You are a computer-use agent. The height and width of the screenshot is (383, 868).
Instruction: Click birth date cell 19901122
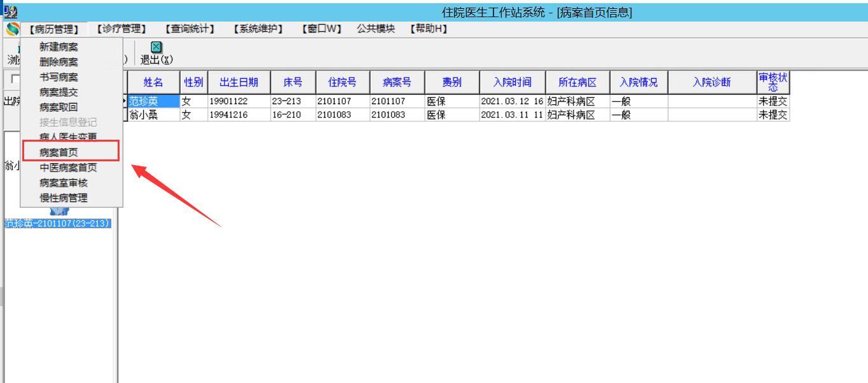click(238, 102)
